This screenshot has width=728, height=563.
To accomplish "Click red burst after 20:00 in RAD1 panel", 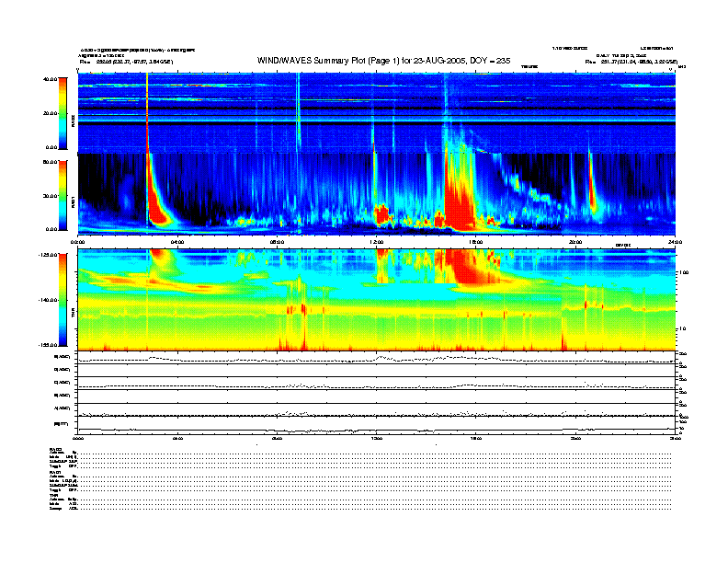I will coord(592,190).
